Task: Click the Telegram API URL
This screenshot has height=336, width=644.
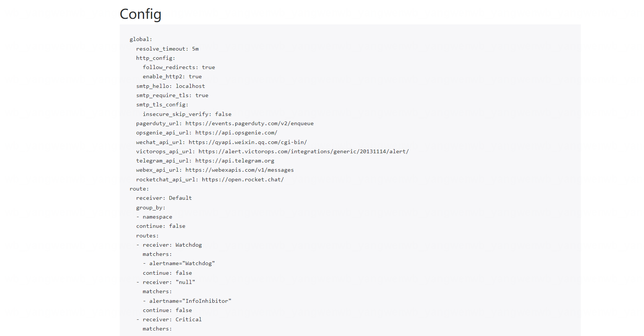Action: click(x=235, y=161)
